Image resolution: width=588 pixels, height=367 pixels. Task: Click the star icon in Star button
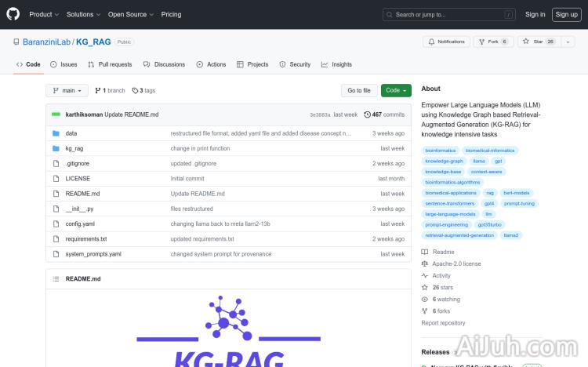[526, 42]
